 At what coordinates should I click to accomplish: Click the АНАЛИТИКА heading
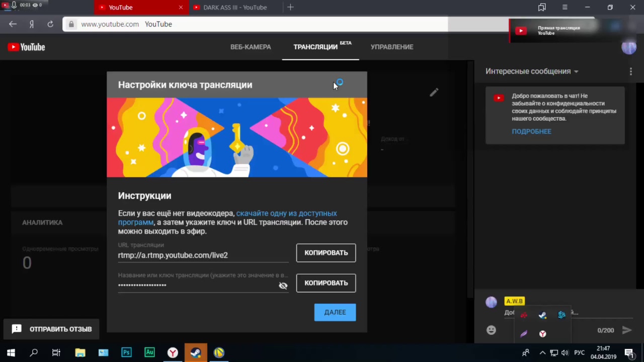click(42, 222)
